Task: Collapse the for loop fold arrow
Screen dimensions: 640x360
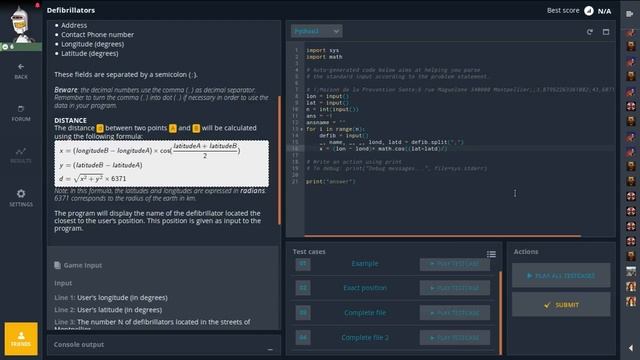Action: [302, 129]
